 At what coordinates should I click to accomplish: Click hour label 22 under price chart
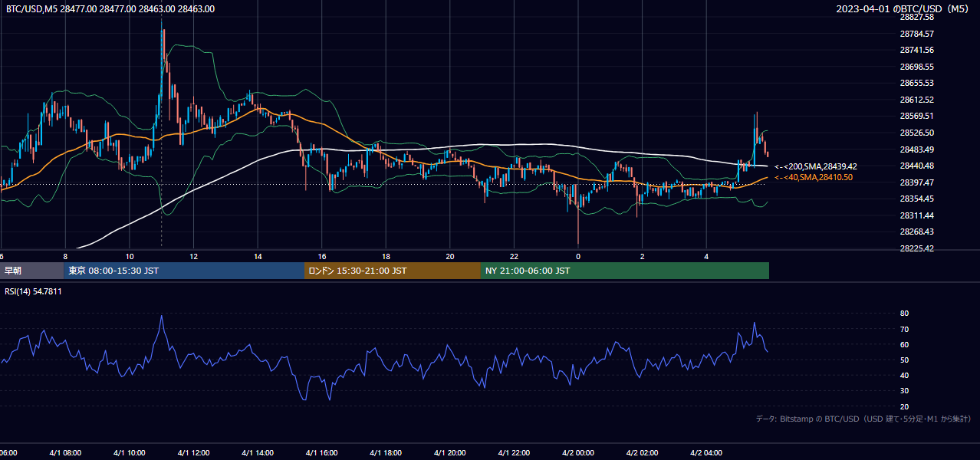[514, 256]
